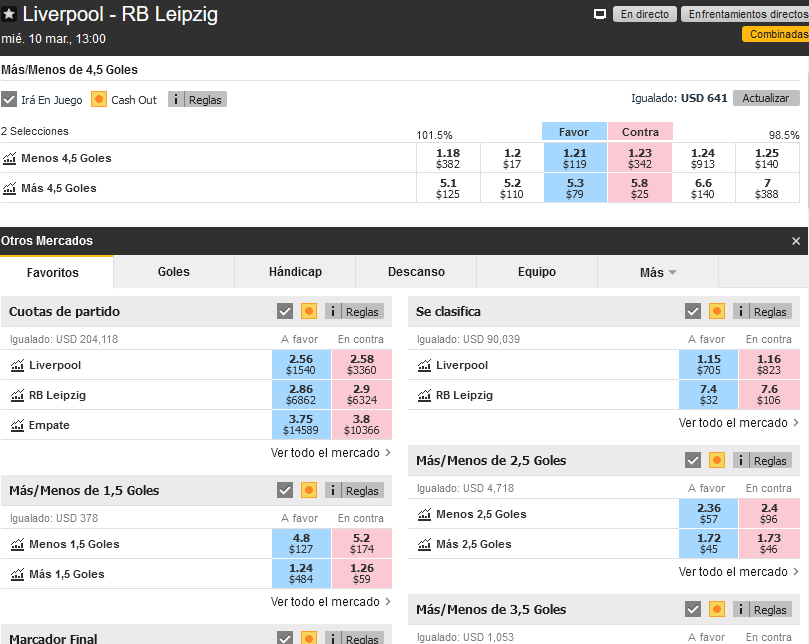The width and height of the screenshot is (809, 644).
Task: Open chart icon for Más 1,5 Goles
Action: pos(18,574)
